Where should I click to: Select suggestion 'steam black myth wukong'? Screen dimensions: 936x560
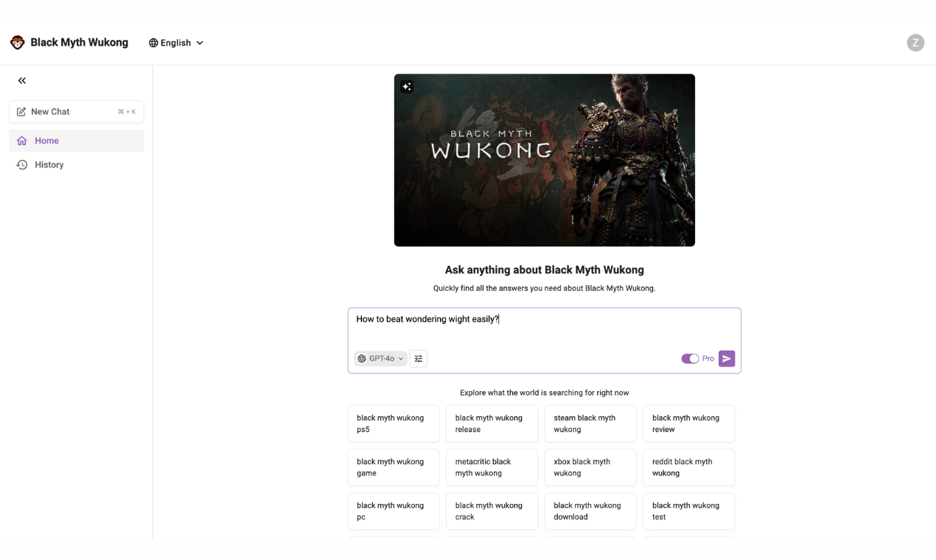click(590, 424)
